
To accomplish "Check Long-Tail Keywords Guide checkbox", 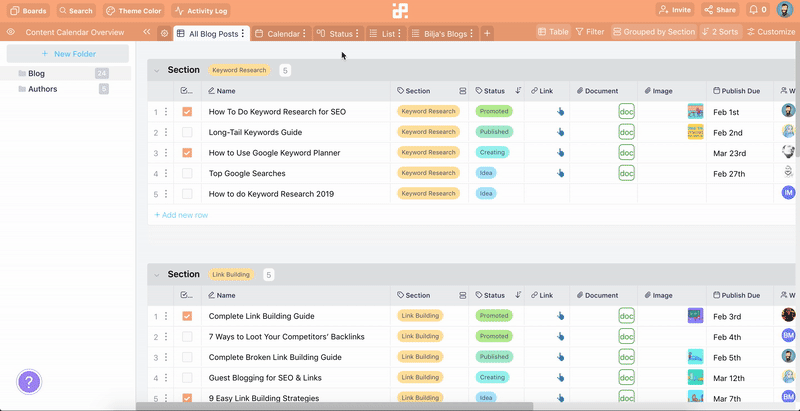I will pos(187,132).
